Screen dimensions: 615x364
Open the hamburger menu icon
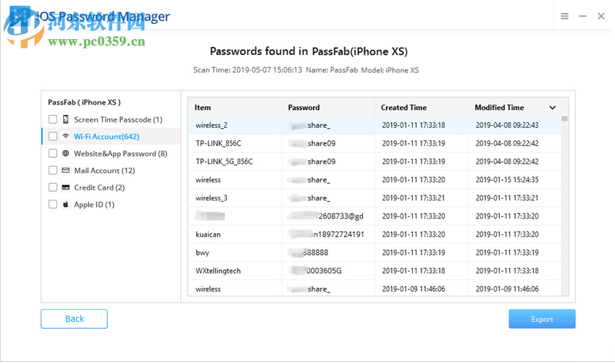pyautogui.click(x=564, y=16)
